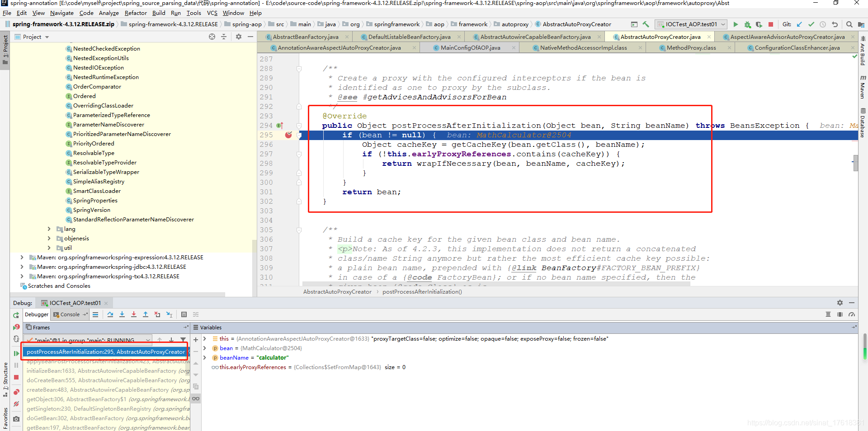Force step into with red arrow

coord(134,314)
